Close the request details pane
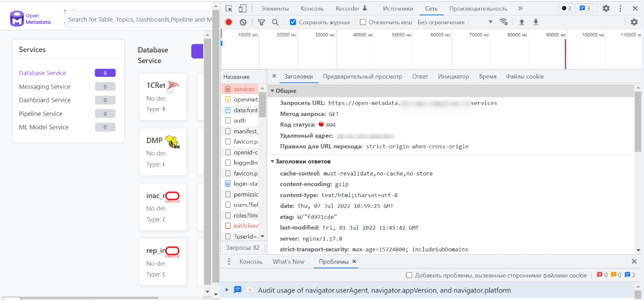Image resolution: width=644 pixels, height=300 pixels. tap(274, 76)
